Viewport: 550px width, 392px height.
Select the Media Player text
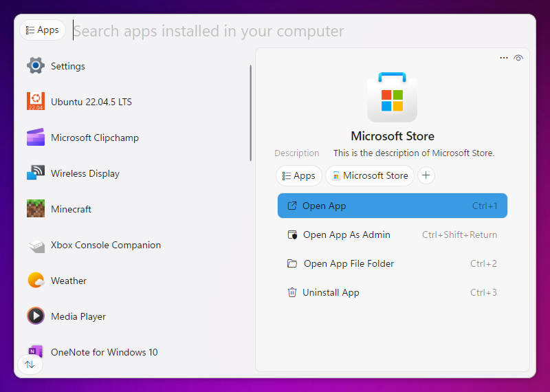(78, 316)
